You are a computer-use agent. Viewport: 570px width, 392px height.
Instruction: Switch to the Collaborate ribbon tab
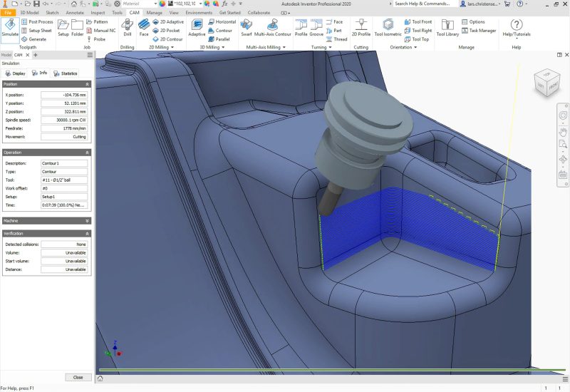[259, 13]
